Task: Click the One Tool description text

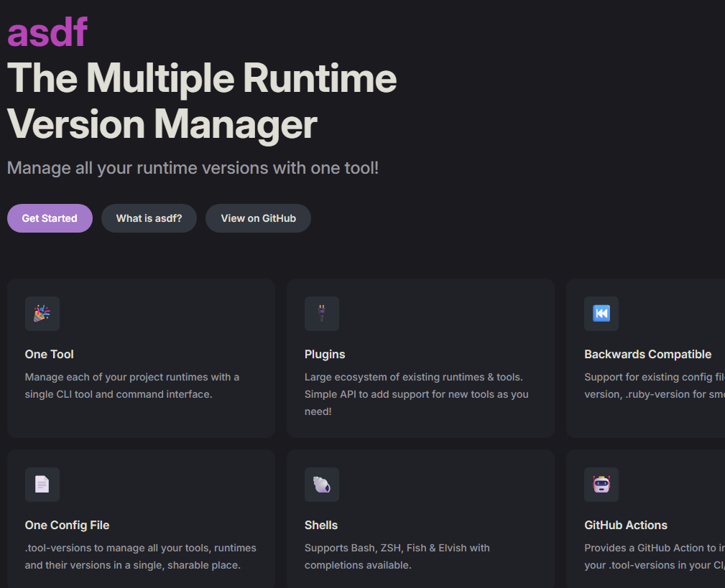Action: (x=132, y=386)
